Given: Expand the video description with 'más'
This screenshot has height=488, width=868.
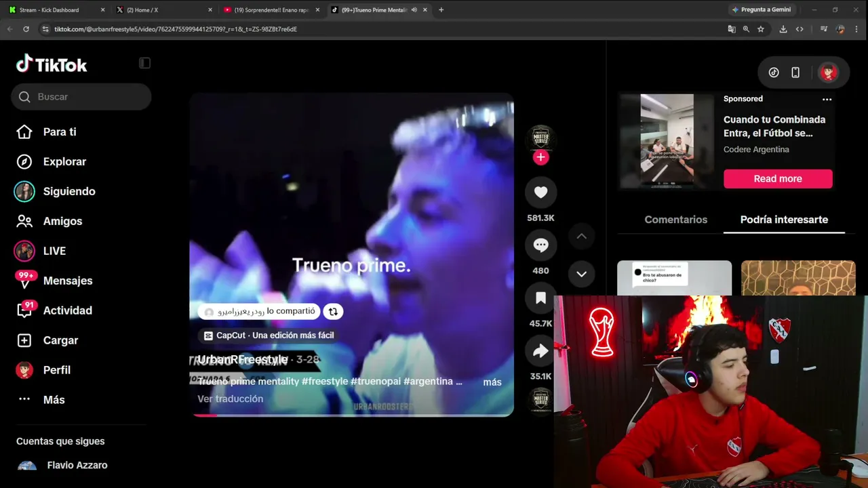Looking at the screenshot, I should coord(492,382).
